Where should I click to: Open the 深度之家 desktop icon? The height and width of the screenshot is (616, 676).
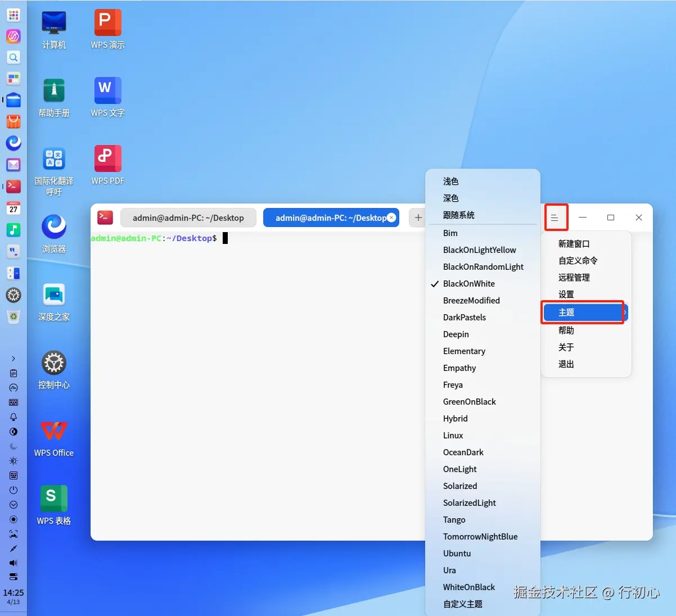click(54, 302)
